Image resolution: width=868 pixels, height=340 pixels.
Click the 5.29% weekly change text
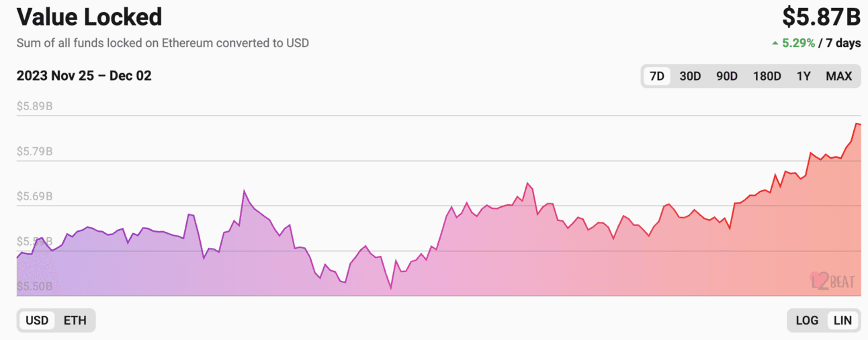click(799, 43)
